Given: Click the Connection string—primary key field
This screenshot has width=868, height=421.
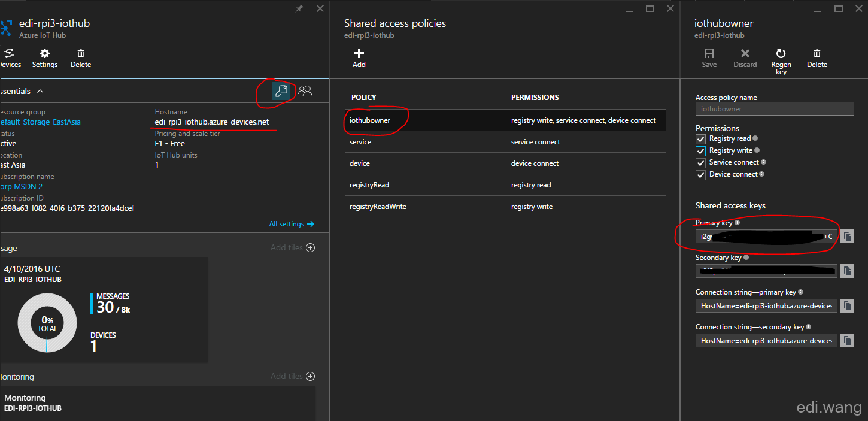Looking at the screenshot, I should click(766, 306).
